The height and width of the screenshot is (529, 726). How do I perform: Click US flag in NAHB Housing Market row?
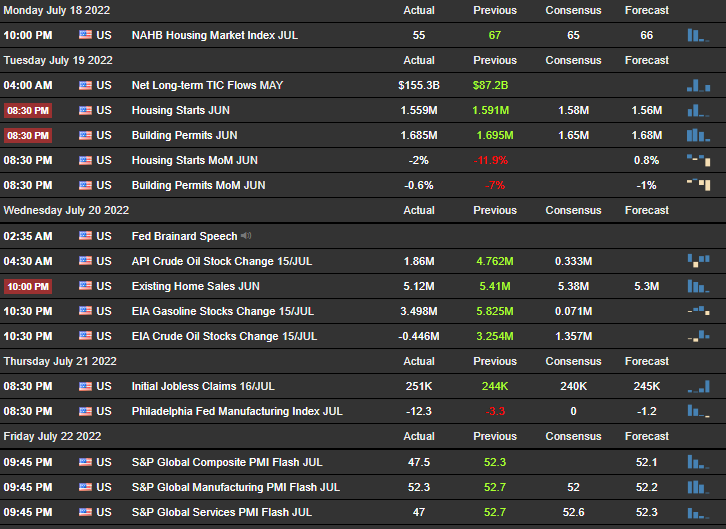tap(85, 35)
